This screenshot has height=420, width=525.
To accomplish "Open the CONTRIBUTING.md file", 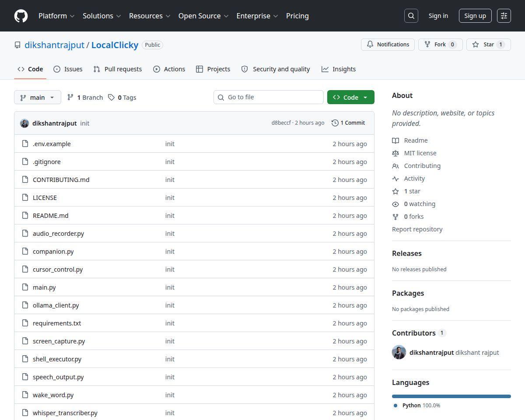I will 61,179.
